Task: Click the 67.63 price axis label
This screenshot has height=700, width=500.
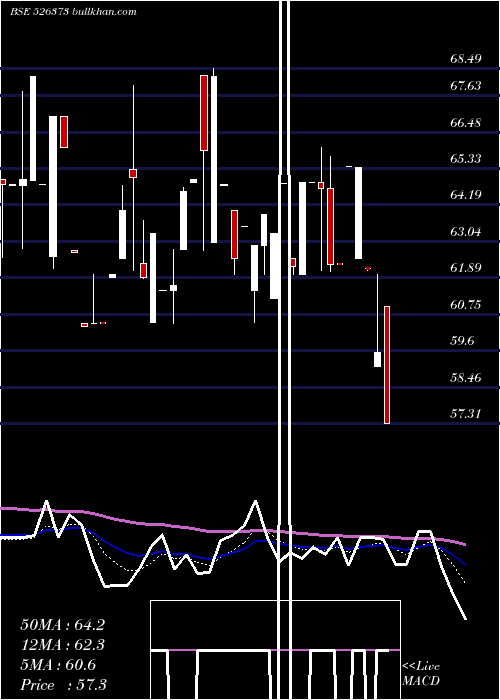Action: [466, 86]
